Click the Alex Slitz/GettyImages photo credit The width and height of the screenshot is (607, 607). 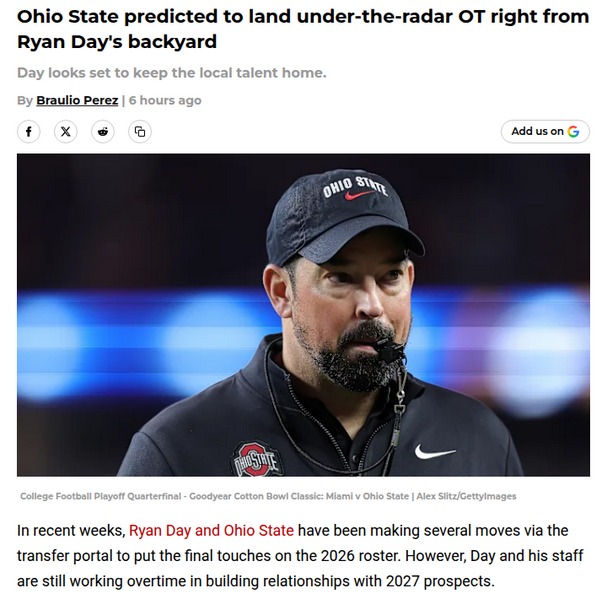click(x=467, y=496)
